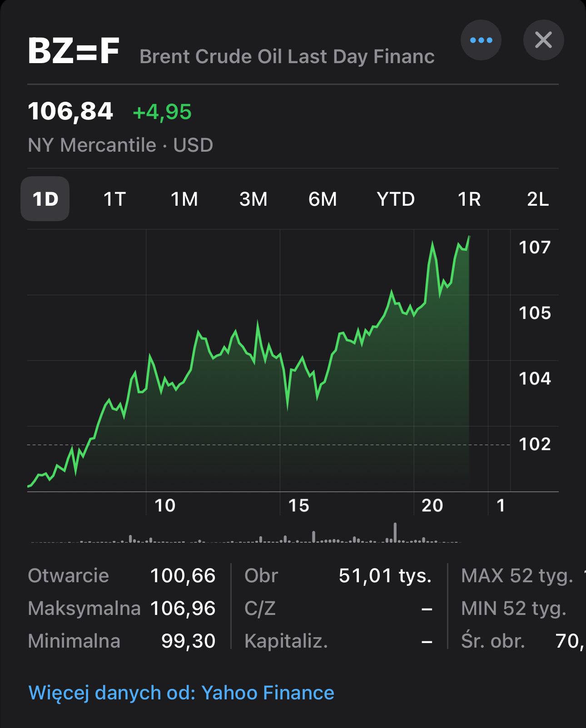
Task: Select the 1D time range tab
Action: click(x=45, y=199)
